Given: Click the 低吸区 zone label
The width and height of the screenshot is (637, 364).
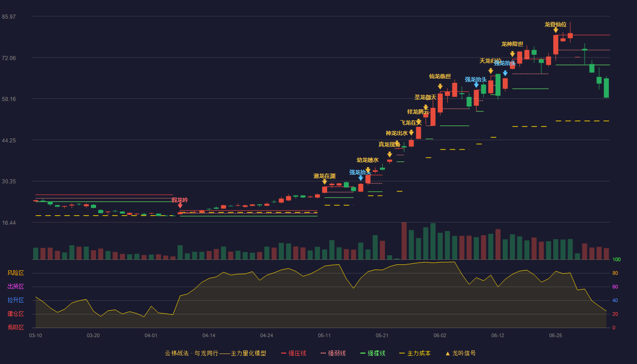Looking at the screenshot, I should click(x=16, y=327).
